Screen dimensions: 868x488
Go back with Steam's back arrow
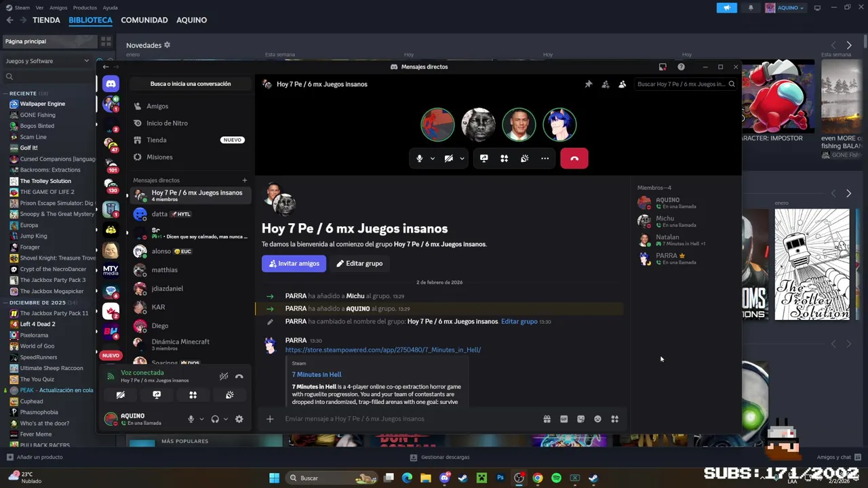(x=9, y=20)
